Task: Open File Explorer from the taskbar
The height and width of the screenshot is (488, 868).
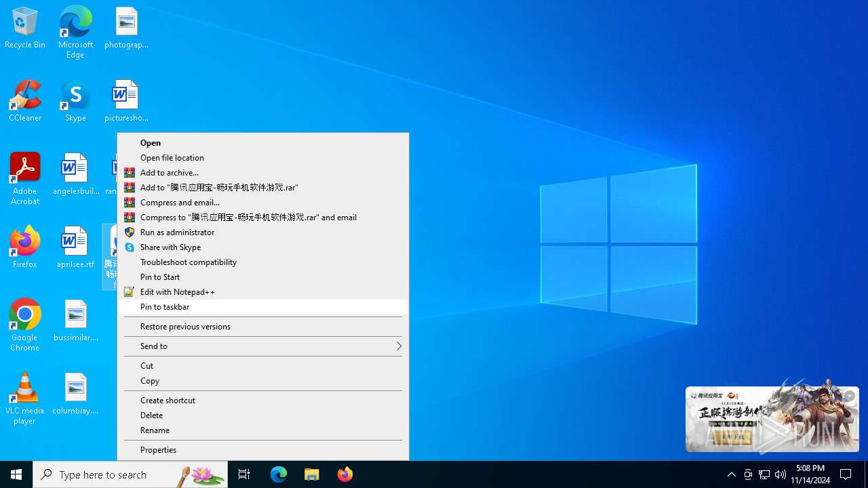Action: tap(312, 474)
